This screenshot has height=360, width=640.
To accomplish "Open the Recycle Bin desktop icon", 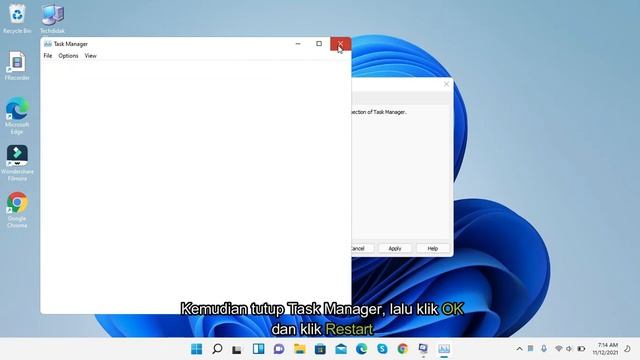I will [x=17, y=18].
